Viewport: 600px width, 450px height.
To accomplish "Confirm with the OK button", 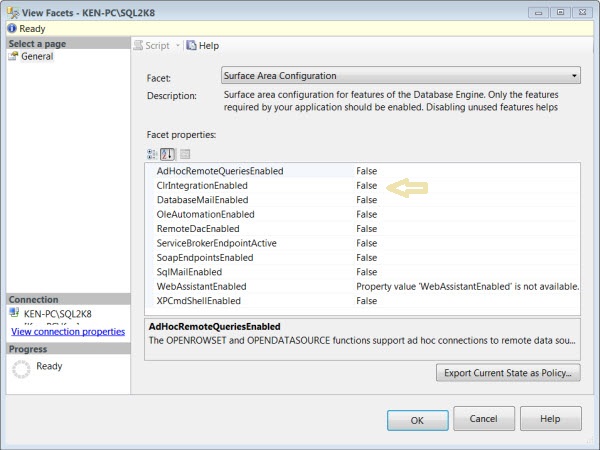I will coord(417,420).
